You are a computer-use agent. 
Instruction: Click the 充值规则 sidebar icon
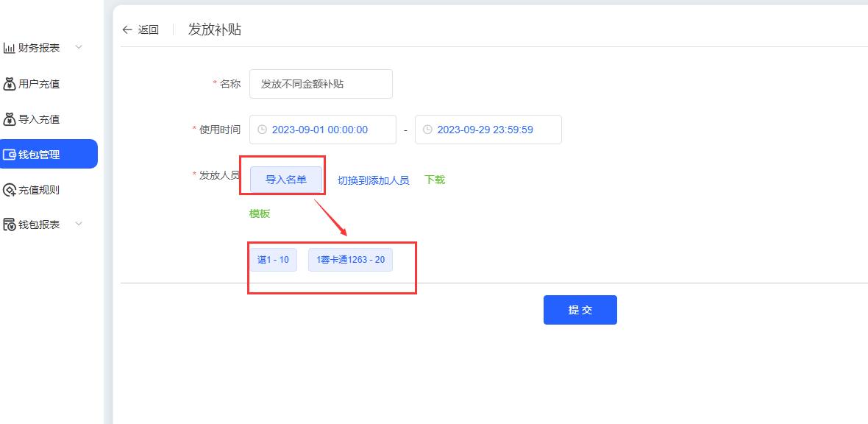tap(10, 190)
